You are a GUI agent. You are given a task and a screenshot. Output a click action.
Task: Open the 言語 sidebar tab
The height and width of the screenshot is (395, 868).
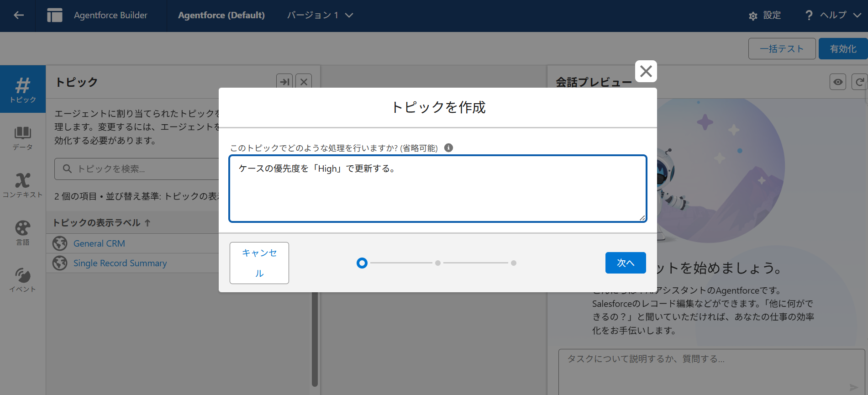tap(23, 233)
